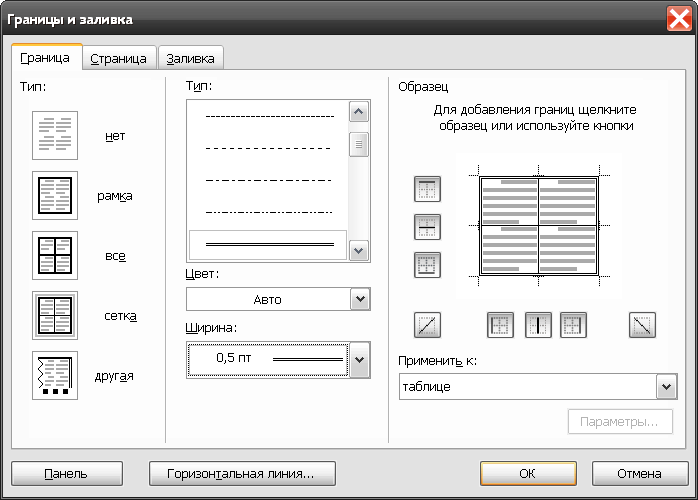The width and height of the screenshot is (698, 500).
Task: Open the Страница tab
Action: point(119,58)
